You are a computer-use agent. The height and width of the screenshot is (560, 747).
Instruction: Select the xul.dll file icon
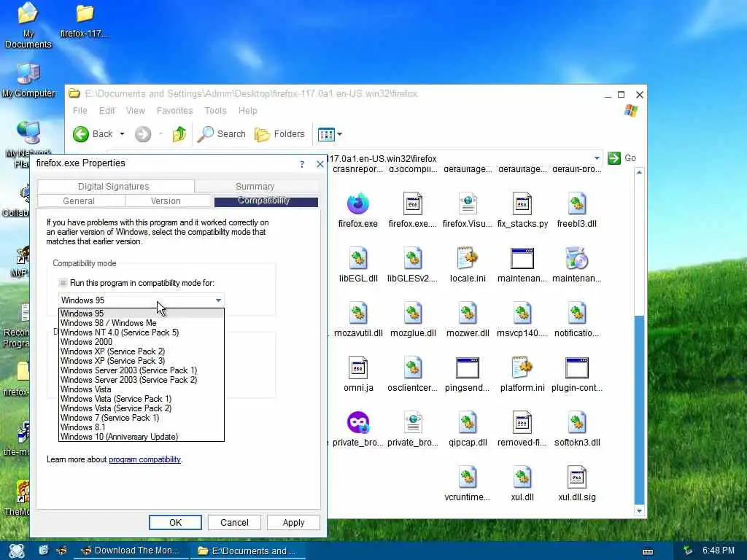[x=522, y=478]
